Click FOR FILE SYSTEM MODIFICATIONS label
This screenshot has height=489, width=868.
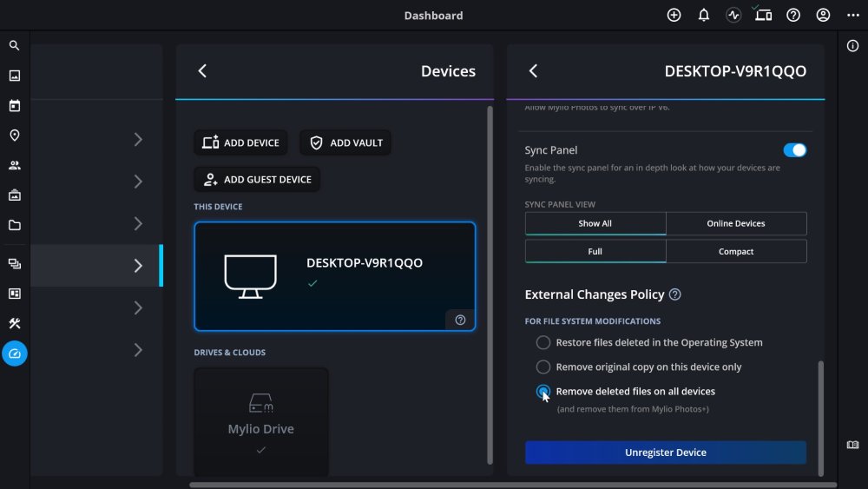tap(592, 321)
